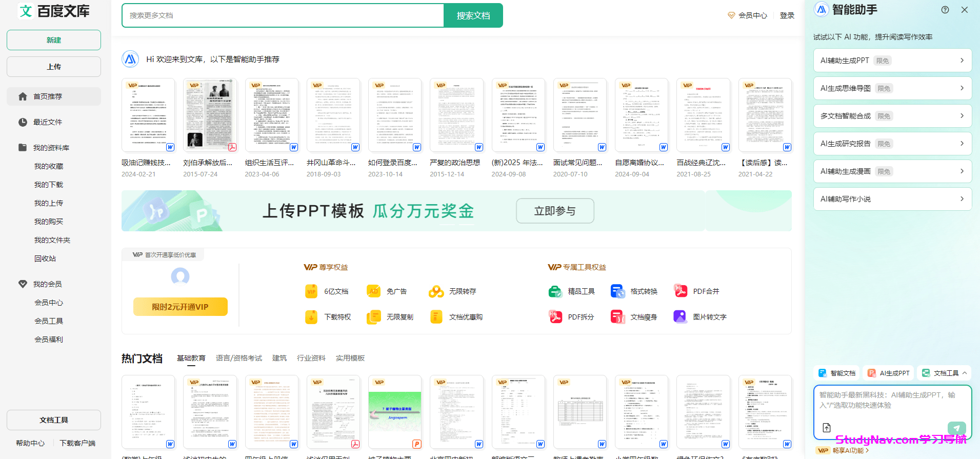Image resolution: width=980 pixels, height=459 pixels.
Task: Expand the 畅享AI功能 VIP link
Action: 843,450
